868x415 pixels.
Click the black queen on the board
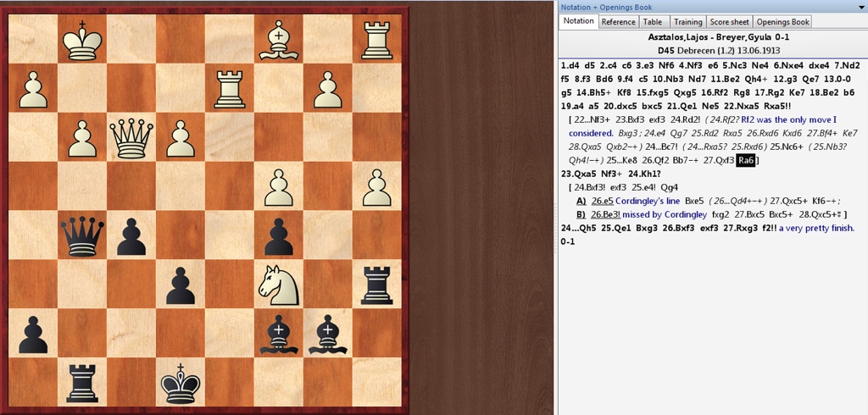(83, 235)
